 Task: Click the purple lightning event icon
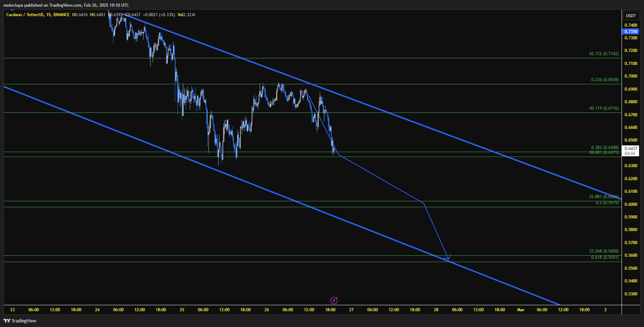[334, 300]
